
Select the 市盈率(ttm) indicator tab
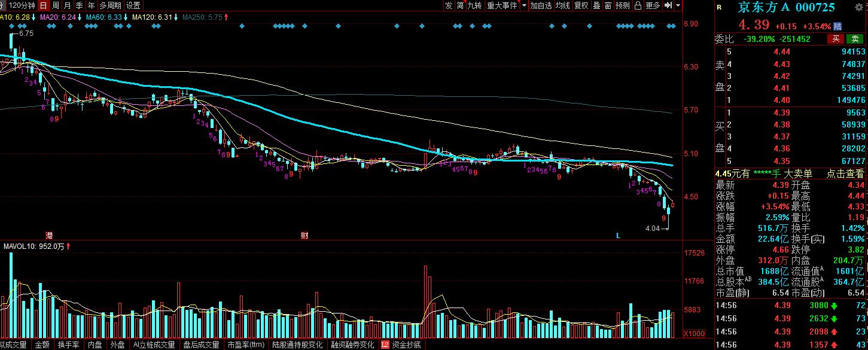pyautogui.click(x=246, y=345)
